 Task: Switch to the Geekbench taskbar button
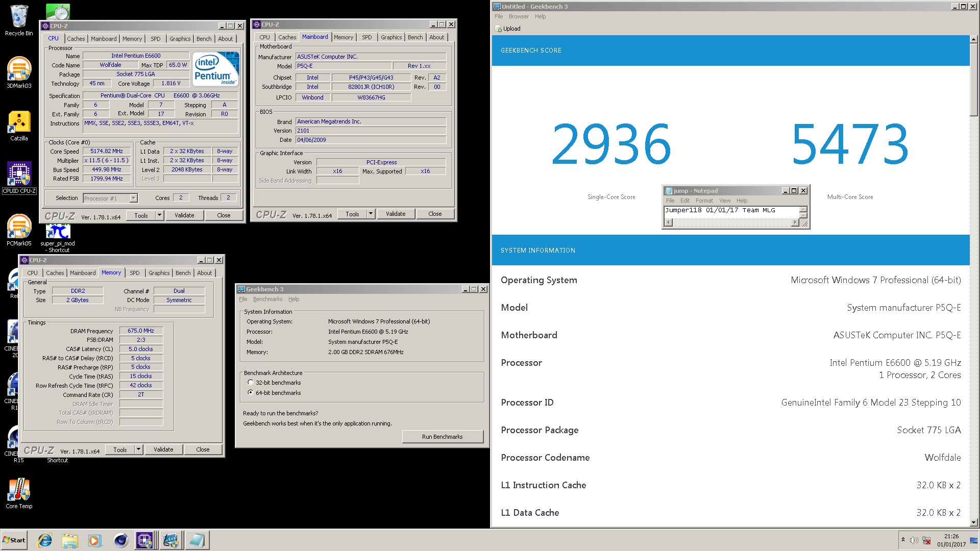point(171,540)
